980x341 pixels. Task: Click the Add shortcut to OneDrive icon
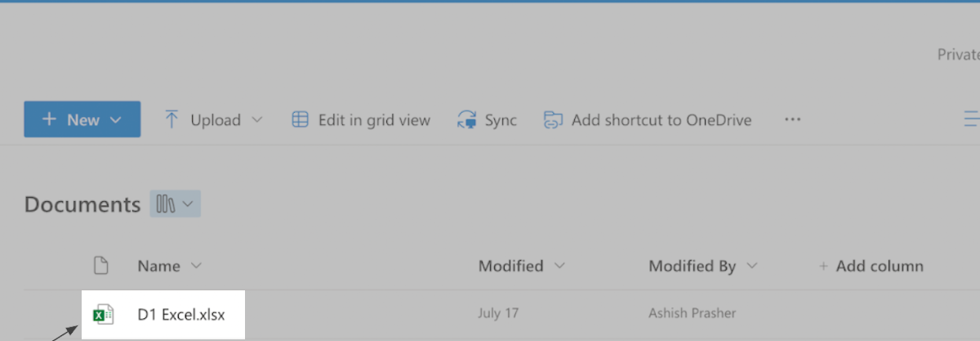click(554, 120)
